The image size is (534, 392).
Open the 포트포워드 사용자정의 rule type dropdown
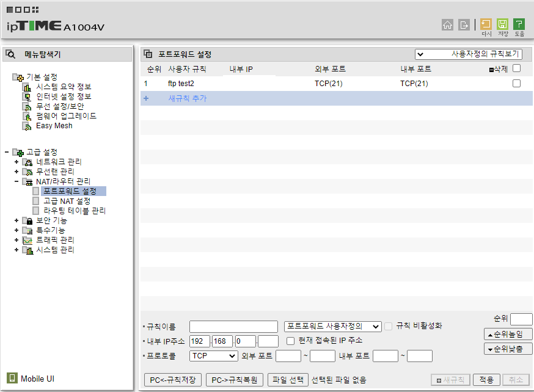click(333, 327)
